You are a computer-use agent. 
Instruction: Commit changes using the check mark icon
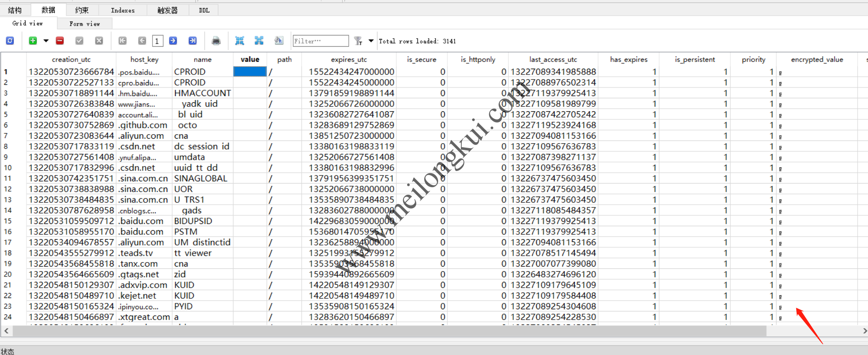79,41
